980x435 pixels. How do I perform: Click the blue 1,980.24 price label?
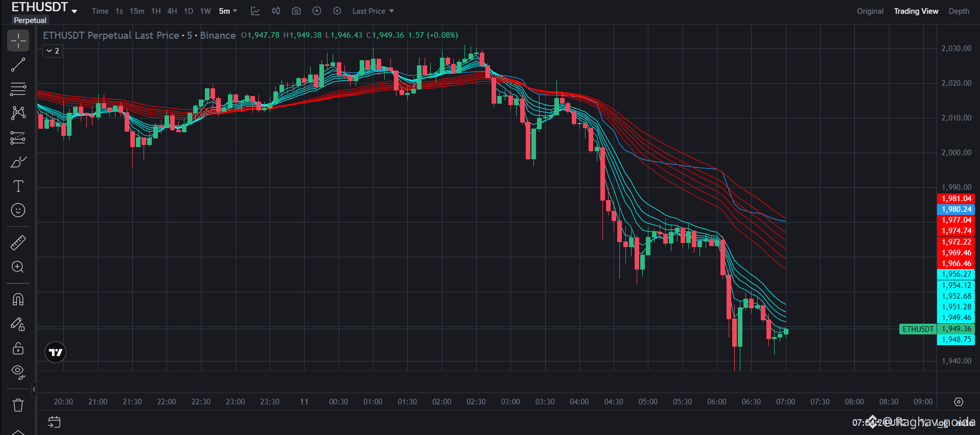(x=956, y=209)
